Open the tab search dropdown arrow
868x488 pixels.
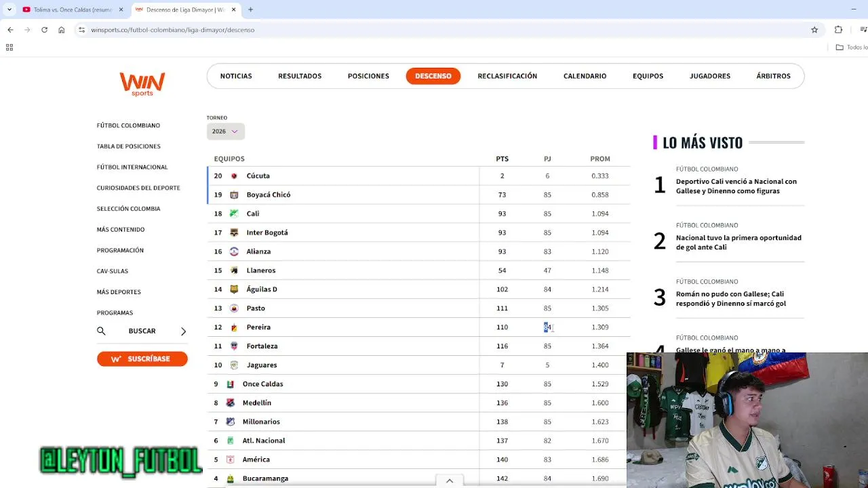pos(9,9)
